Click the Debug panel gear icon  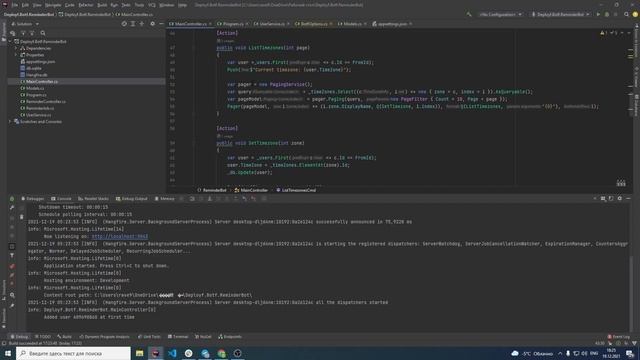pos(620,198)
